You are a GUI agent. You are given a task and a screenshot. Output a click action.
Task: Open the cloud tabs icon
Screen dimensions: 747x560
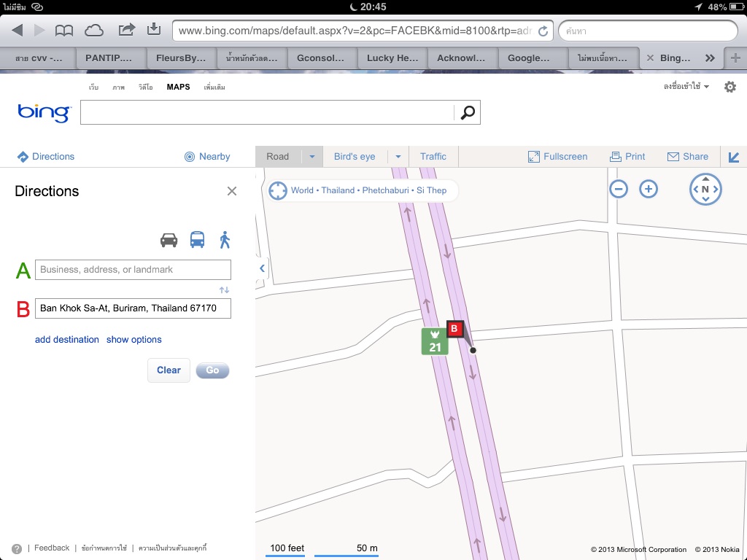point(94,31)
